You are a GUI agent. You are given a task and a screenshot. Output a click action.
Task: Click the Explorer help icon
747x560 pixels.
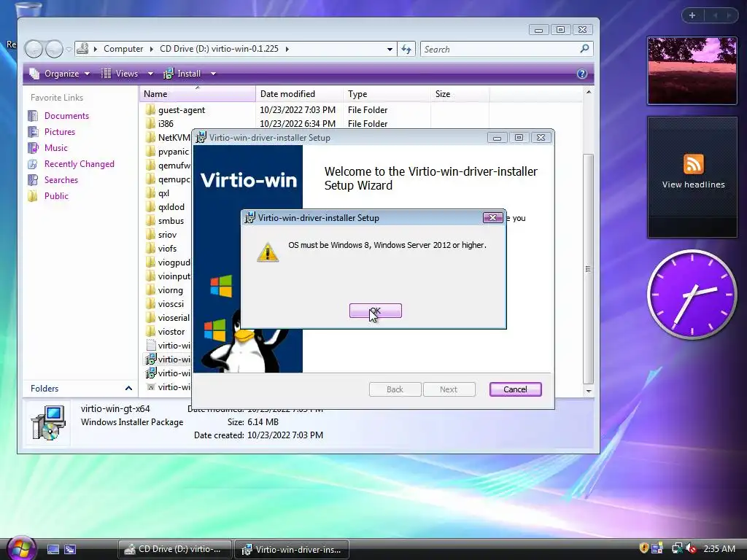[581, 74]
